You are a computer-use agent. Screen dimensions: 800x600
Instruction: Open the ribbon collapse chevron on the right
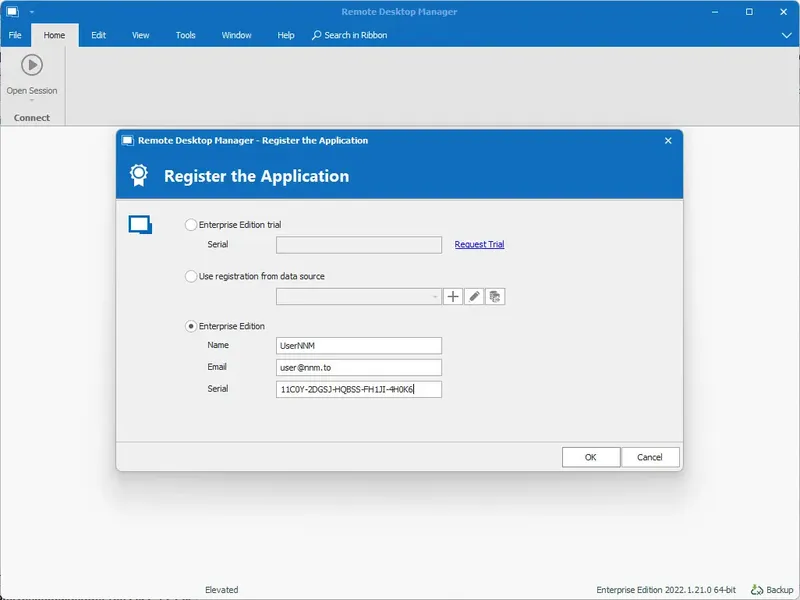(787, 34)
